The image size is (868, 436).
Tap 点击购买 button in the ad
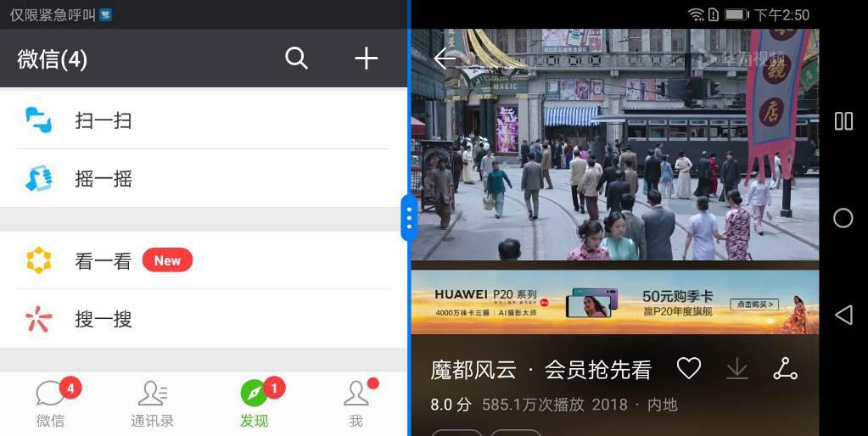point(754,305)
